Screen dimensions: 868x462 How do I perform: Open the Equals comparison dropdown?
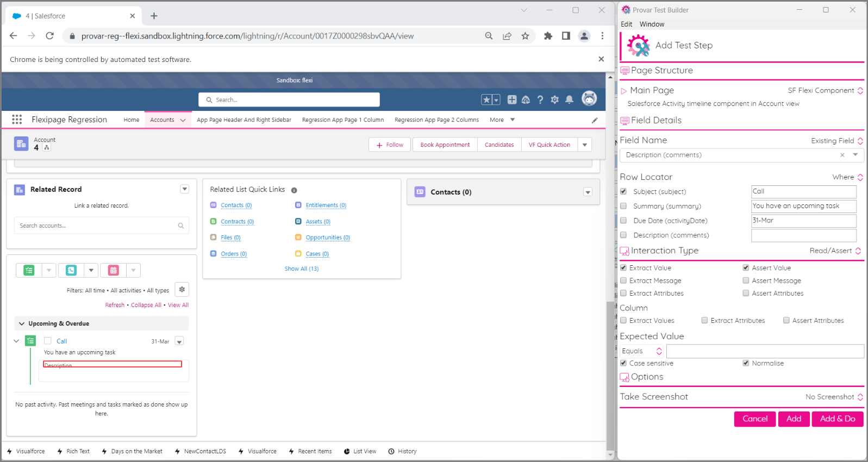[642, 351]
